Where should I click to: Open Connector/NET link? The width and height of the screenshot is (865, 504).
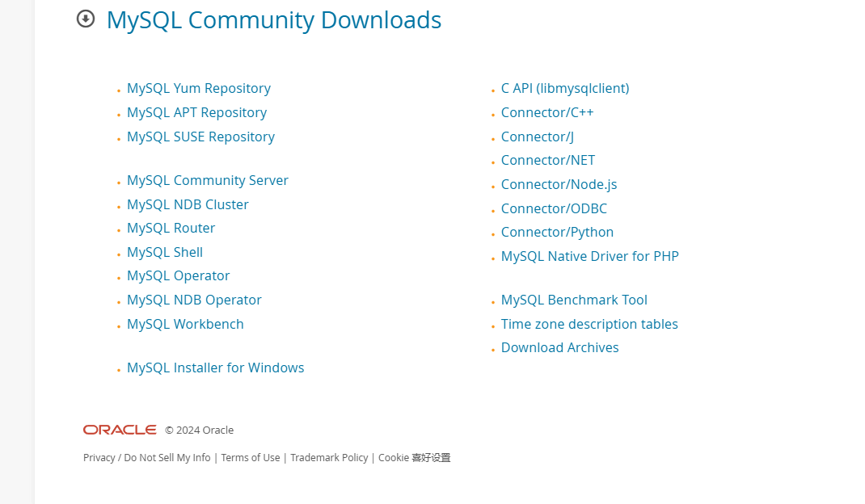pyautogui.click(x=548, y=161)
